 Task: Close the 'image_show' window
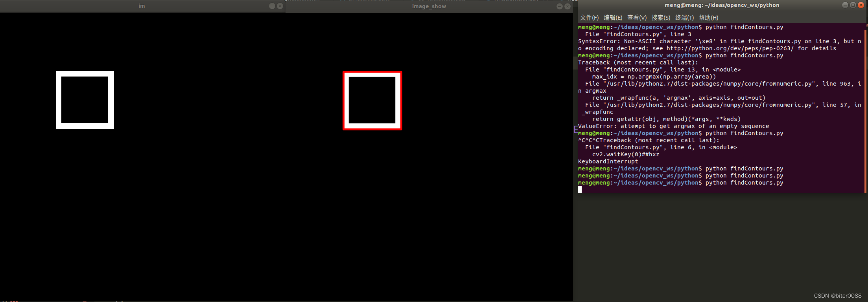[568, 6]
